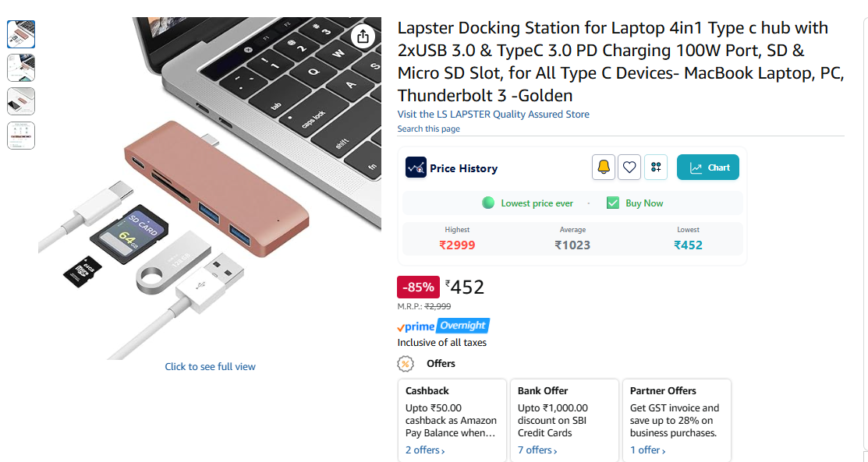Set a price alert with bell icon
868x462 pixels.
[x=604, y=167]
